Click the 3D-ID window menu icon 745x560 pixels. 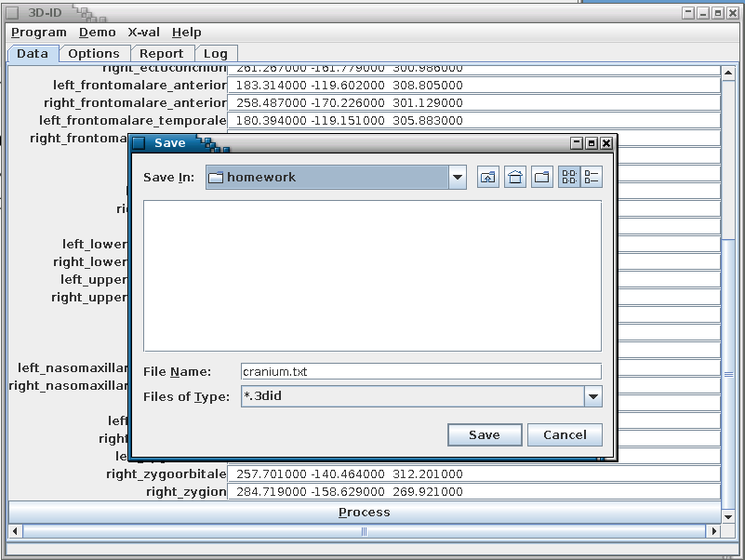tap(13, 13)
